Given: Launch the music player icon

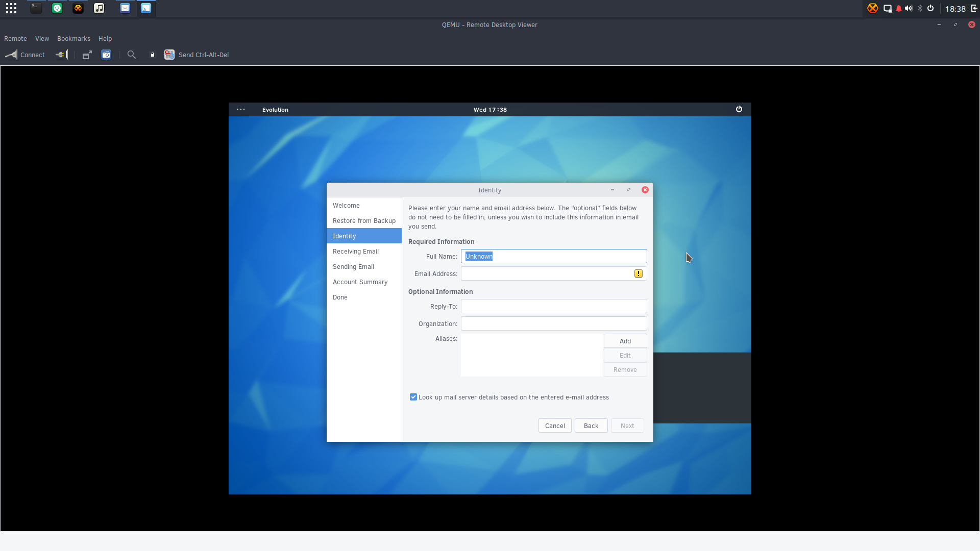Looking at the screenshot, I should [x=99, y=8].
